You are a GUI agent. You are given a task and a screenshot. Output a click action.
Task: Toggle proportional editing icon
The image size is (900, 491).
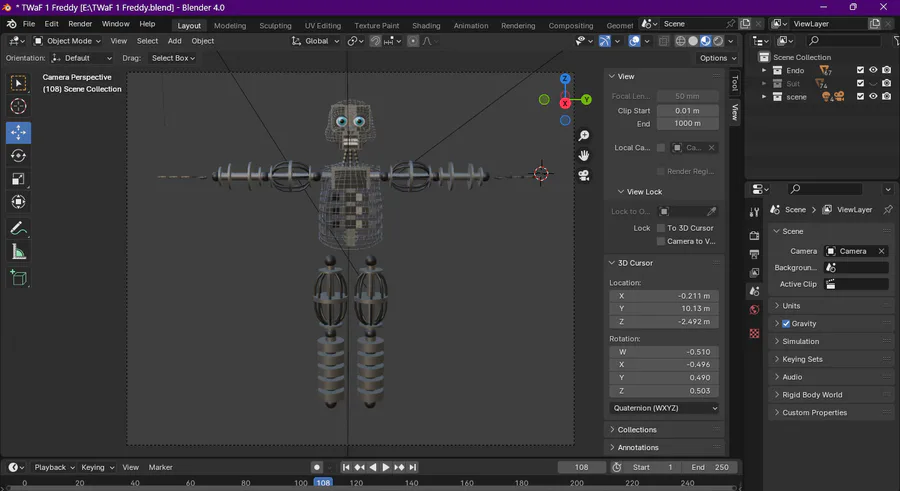click(x=413, y=41)
